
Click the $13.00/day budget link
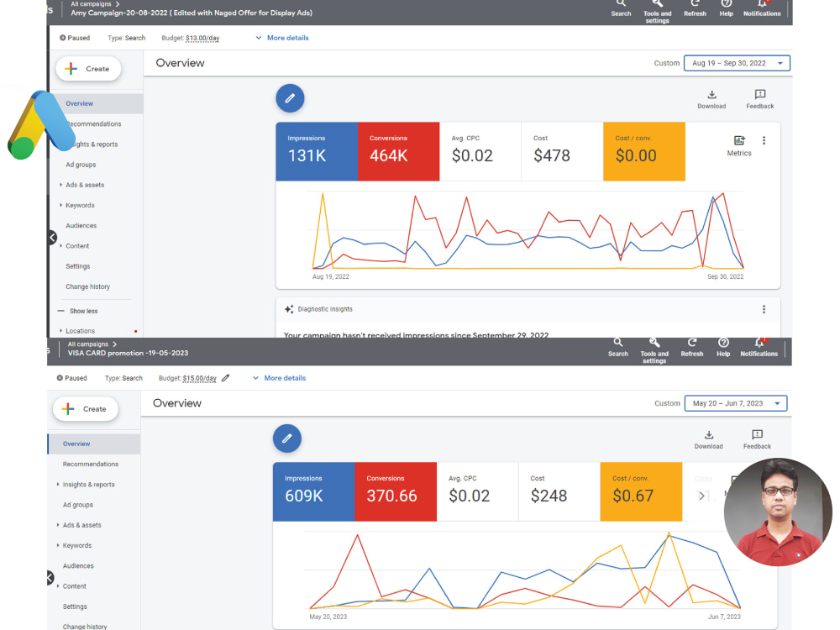coord(202,38)
